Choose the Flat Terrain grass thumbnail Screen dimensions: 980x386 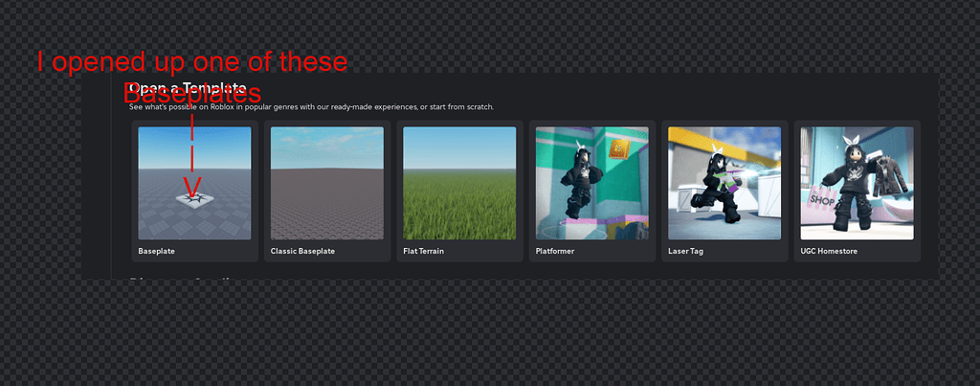[x=459, y=183]
